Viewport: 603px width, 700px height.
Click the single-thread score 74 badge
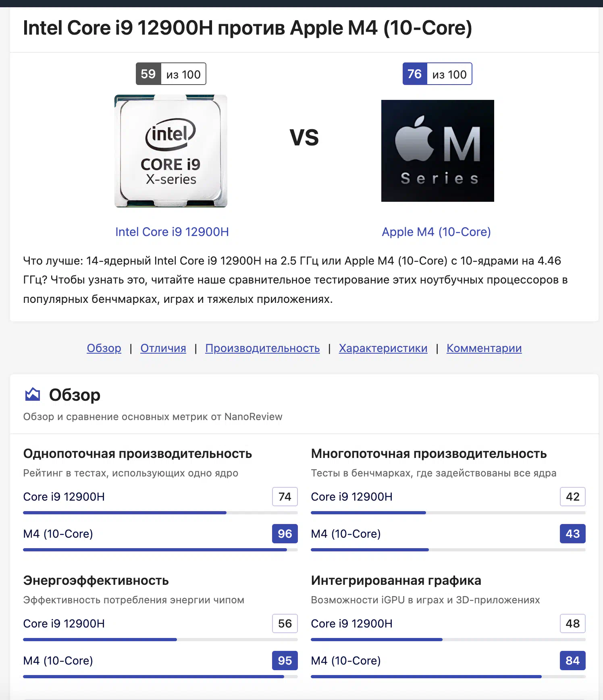pyautogui.click(x=285, y=497)
